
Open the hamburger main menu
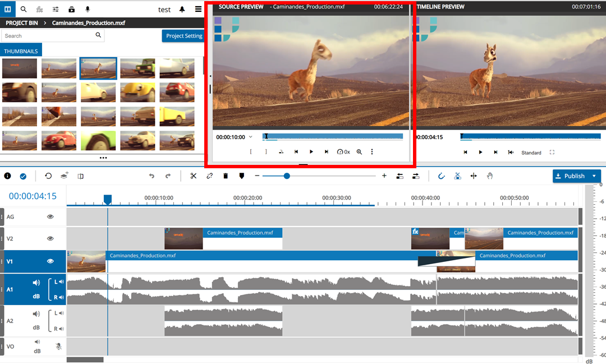[x=198, y=10]
